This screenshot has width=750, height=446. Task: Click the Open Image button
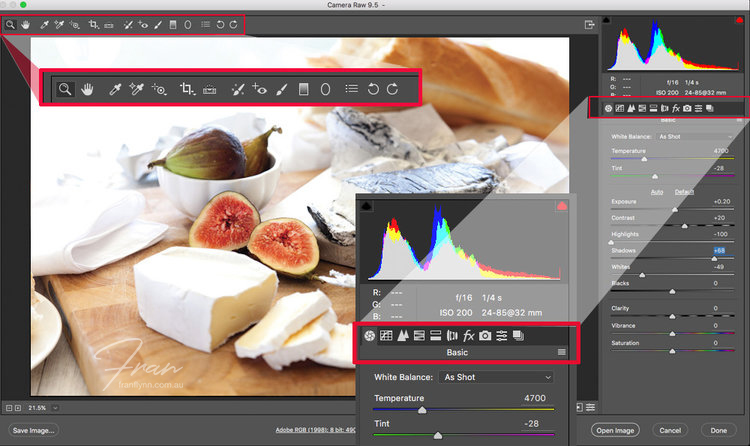point(615,430)
